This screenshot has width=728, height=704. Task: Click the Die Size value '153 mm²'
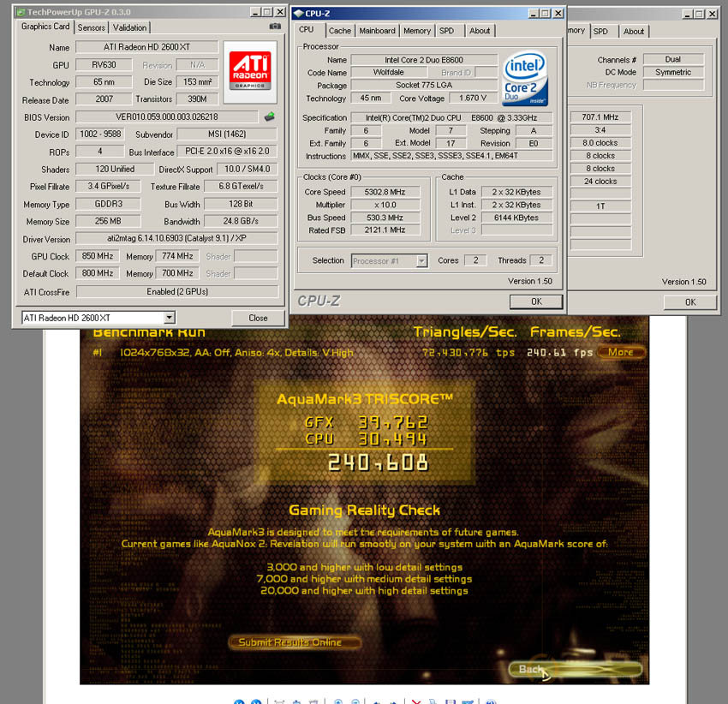click(x=197, y=82)
